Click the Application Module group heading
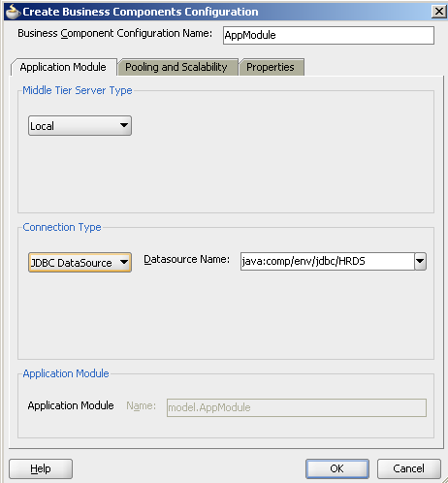 66,373
